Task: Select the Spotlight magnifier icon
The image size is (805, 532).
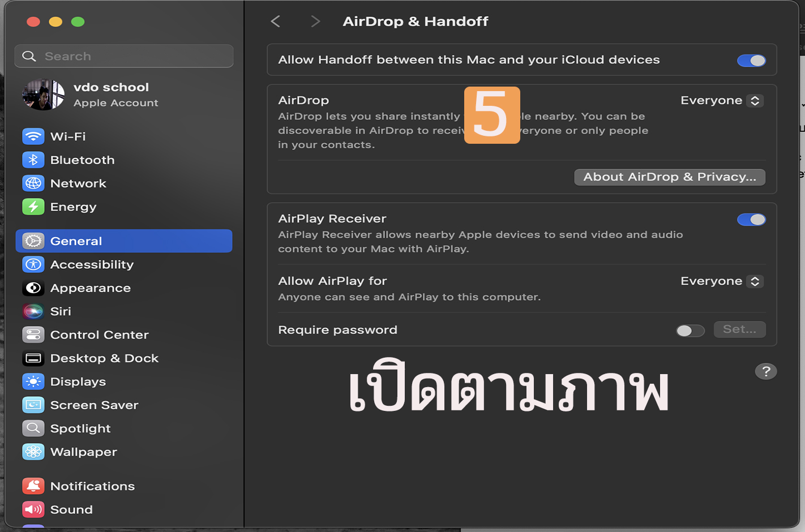Action: tap(33, 428)
